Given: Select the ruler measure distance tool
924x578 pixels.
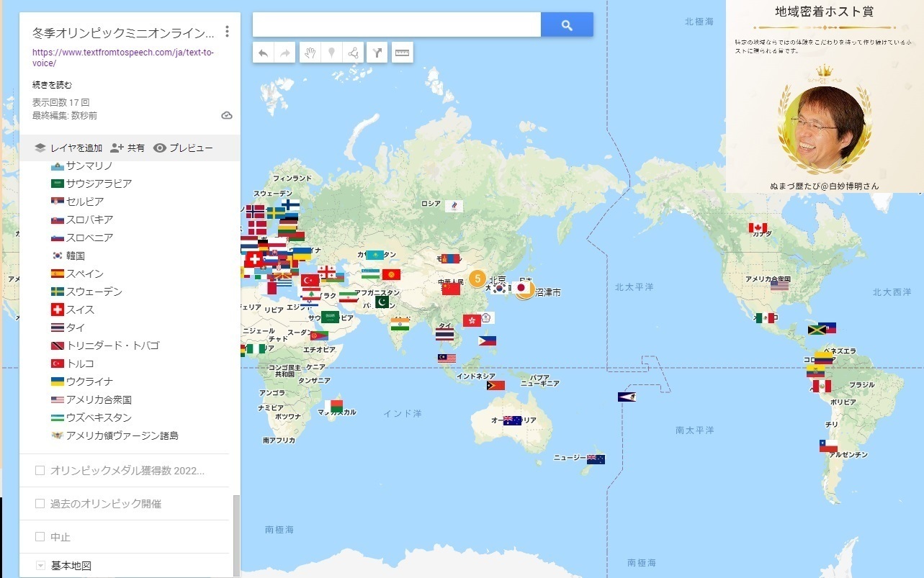Looking at the screenshot, I should tap(402, 53).
